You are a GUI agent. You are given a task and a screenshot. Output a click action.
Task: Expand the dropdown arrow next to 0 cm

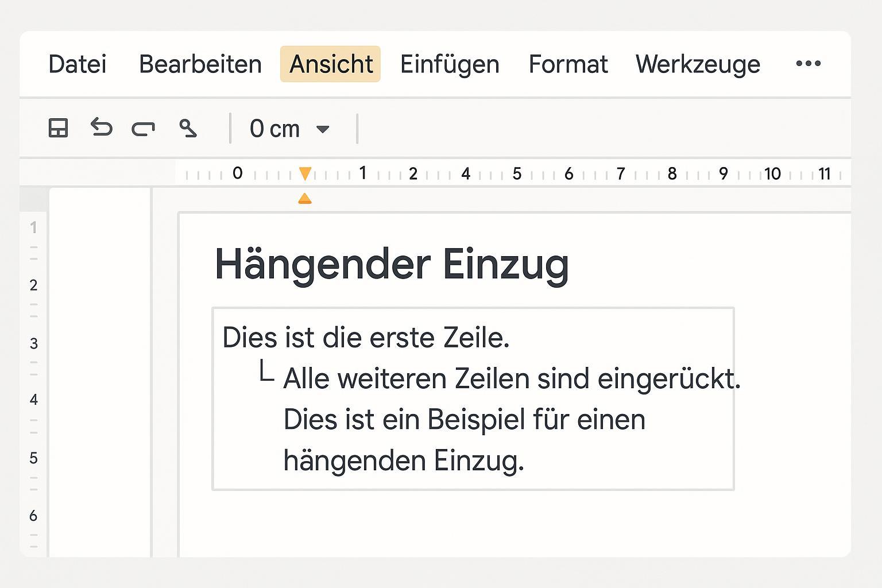point(323,129)
